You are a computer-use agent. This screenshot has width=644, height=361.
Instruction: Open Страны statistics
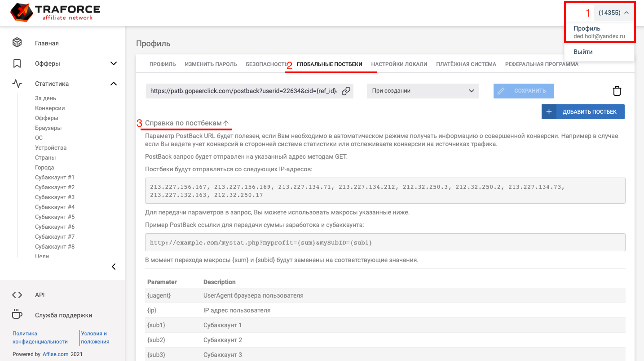[x=45, y=158]
